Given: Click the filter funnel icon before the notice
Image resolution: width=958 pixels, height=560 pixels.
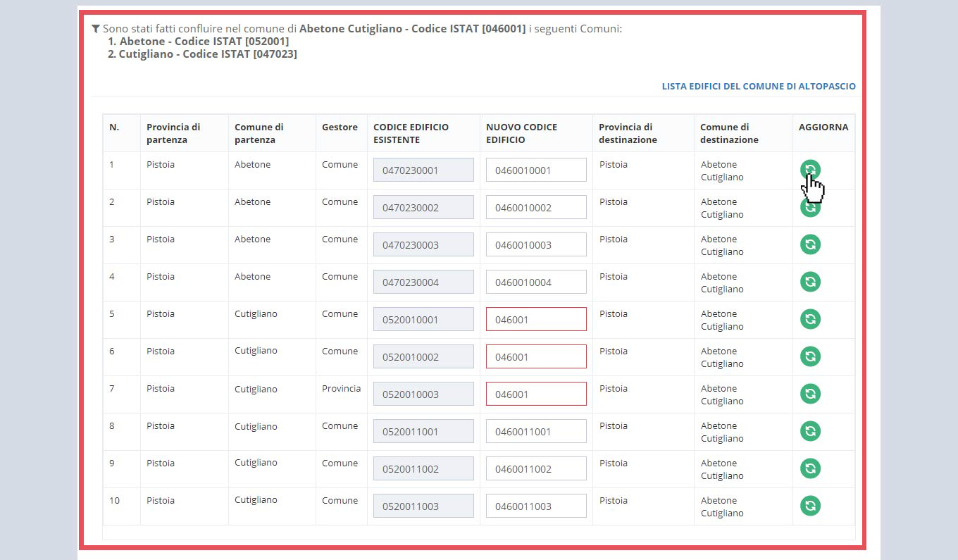Looking at the screenshot, I should 95,29.
